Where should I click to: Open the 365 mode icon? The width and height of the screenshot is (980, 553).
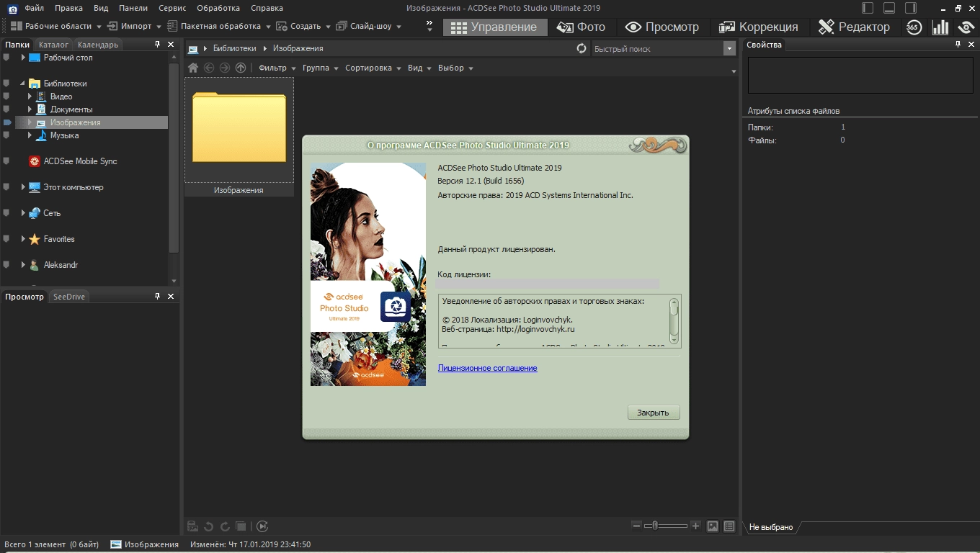pos(914,27)
